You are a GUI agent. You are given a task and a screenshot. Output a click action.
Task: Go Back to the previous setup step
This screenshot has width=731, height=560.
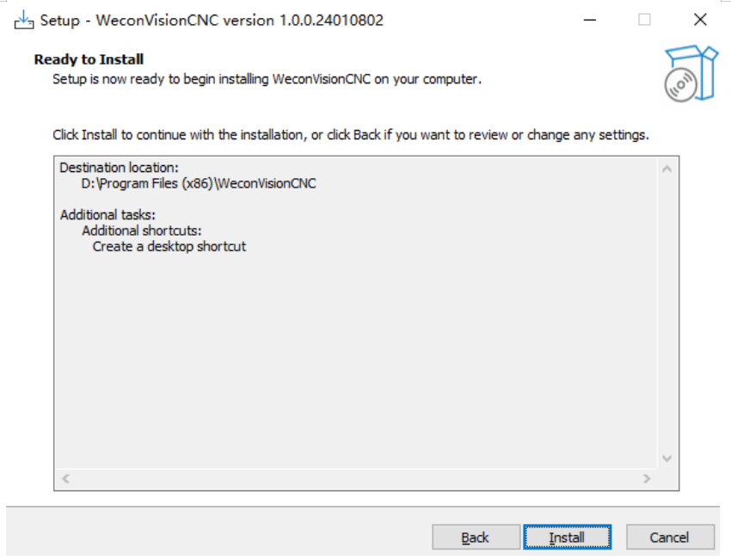pos(476,538)
